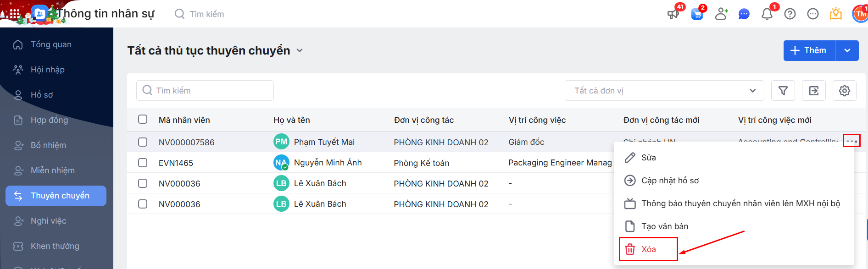
Task: Open the notifications bell
Action: tap(767, 14)
